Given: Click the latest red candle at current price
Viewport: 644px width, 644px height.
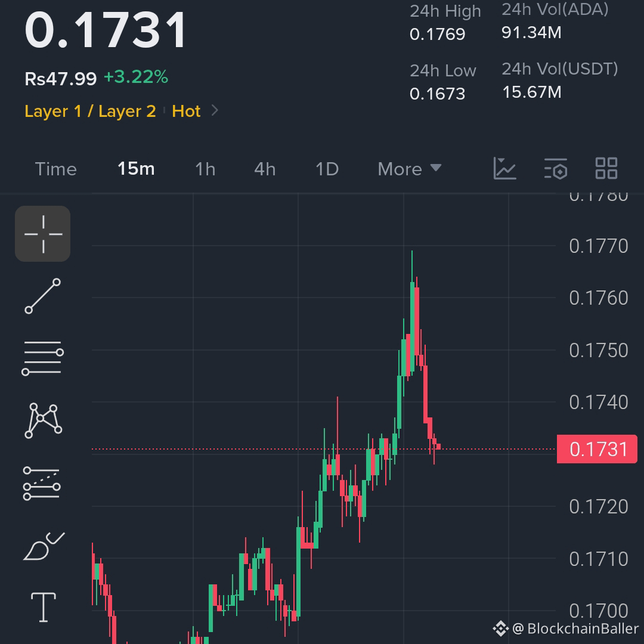Looking at the screenshot, I should click(x=438, y=447).
